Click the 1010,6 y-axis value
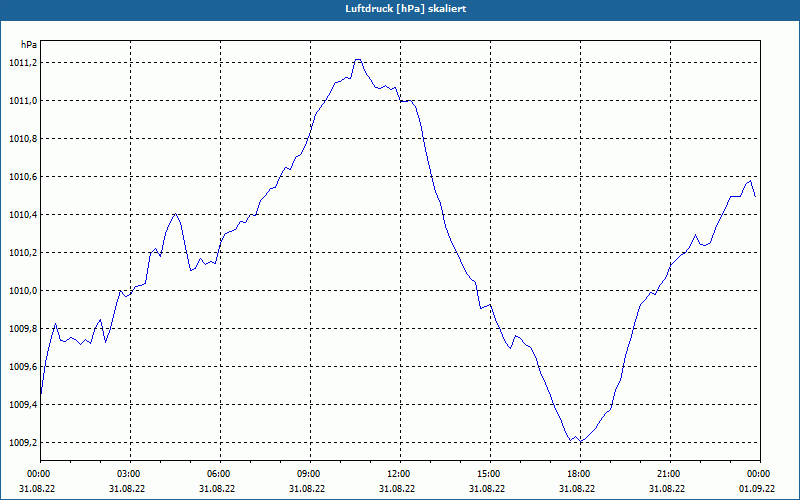This screenshot has height=500, width=800. [x=23, y=177]
